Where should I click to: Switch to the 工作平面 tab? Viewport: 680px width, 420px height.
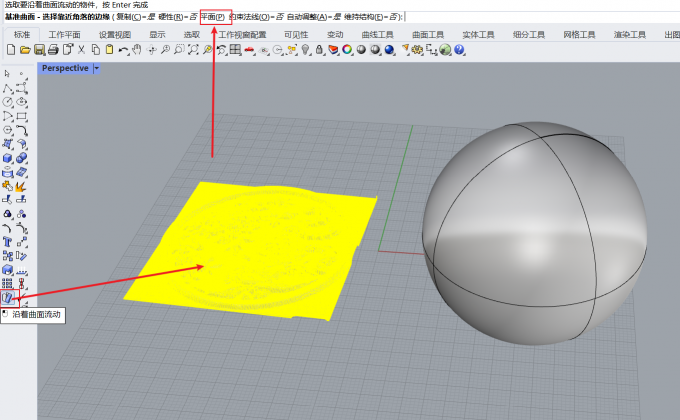pyautogui.click(x=64, y=35)
